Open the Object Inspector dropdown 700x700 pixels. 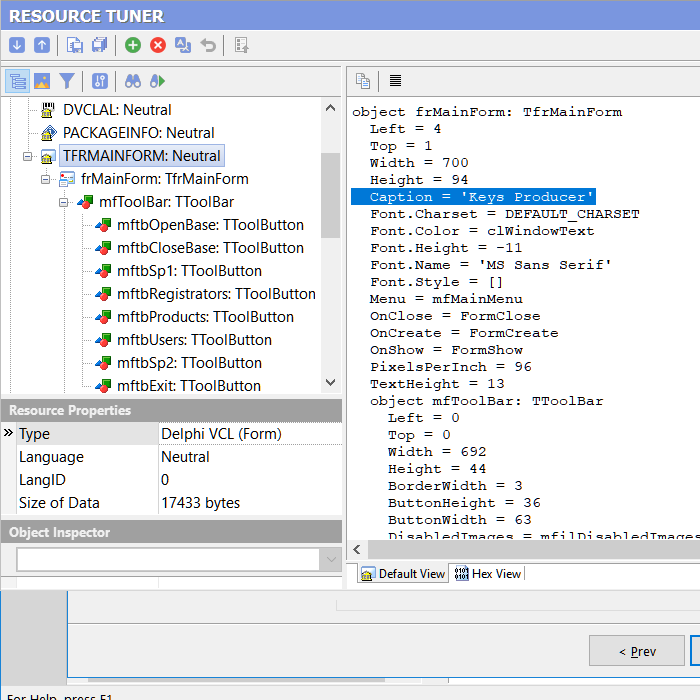pos(331,559)
